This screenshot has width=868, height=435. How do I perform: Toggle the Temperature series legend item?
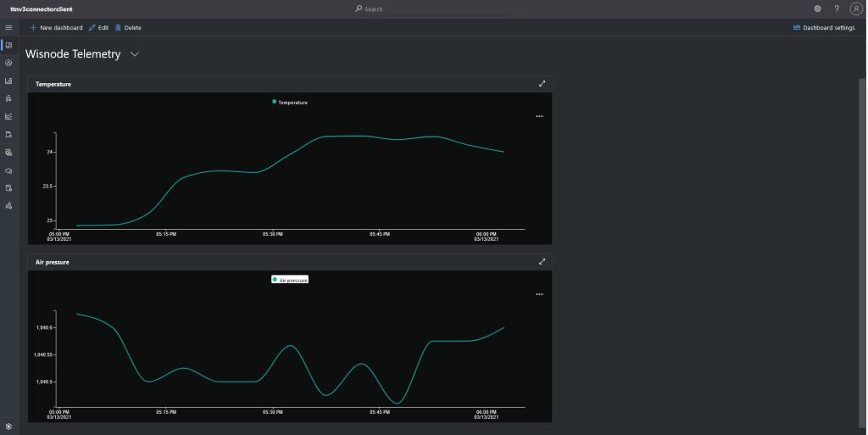pyautogui.click(x=290, y=102)
